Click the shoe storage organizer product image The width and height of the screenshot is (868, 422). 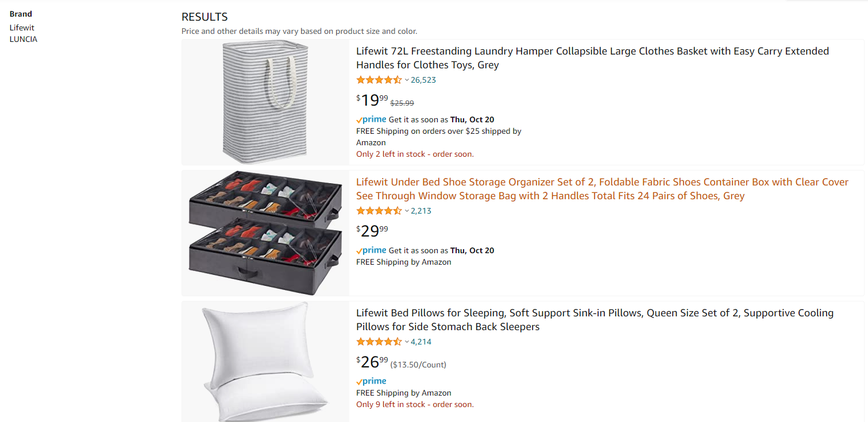[265, 233]
